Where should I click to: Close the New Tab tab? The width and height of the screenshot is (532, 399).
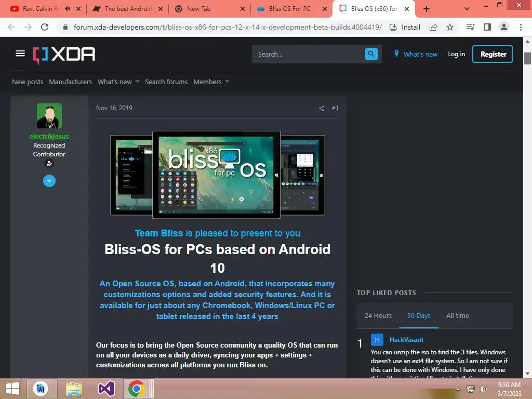tap(243, 9)
